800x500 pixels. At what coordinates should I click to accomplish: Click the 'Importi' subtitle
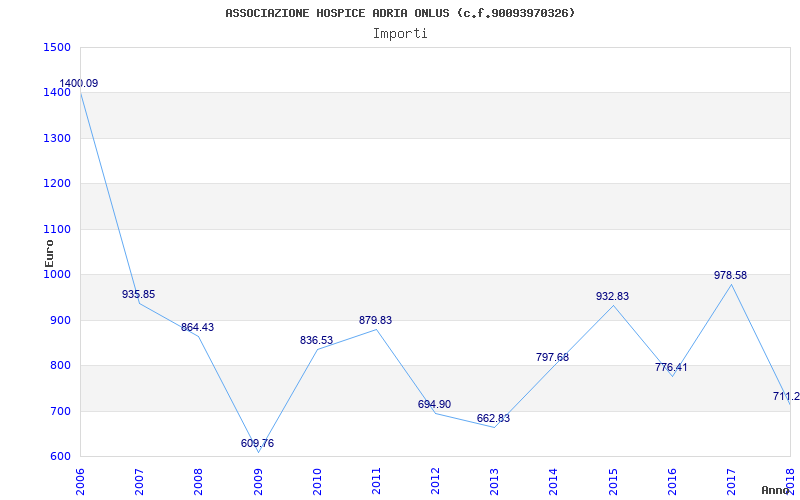point(400,34)
